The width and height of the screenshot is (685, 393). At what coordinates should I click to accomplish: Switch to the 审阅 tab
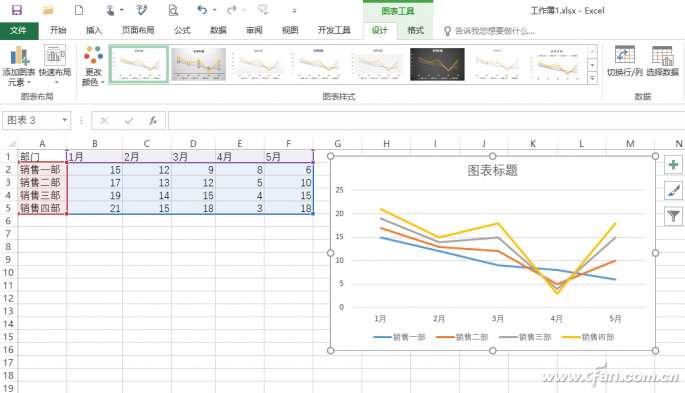[x=254, y=30]
